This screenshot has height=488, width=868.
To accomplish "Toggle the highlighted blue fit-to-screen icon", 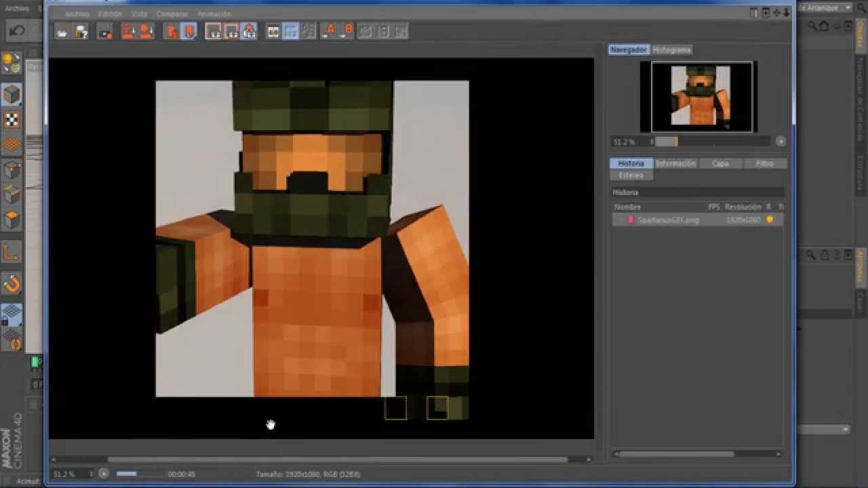I will pos(290,31).
